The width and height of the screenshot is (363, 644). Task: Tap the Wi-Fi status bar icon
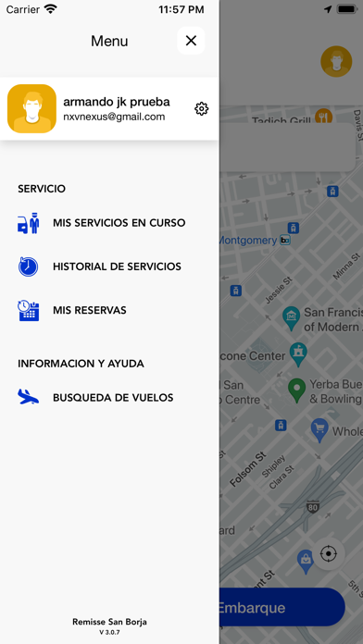(x=51, y=9)
